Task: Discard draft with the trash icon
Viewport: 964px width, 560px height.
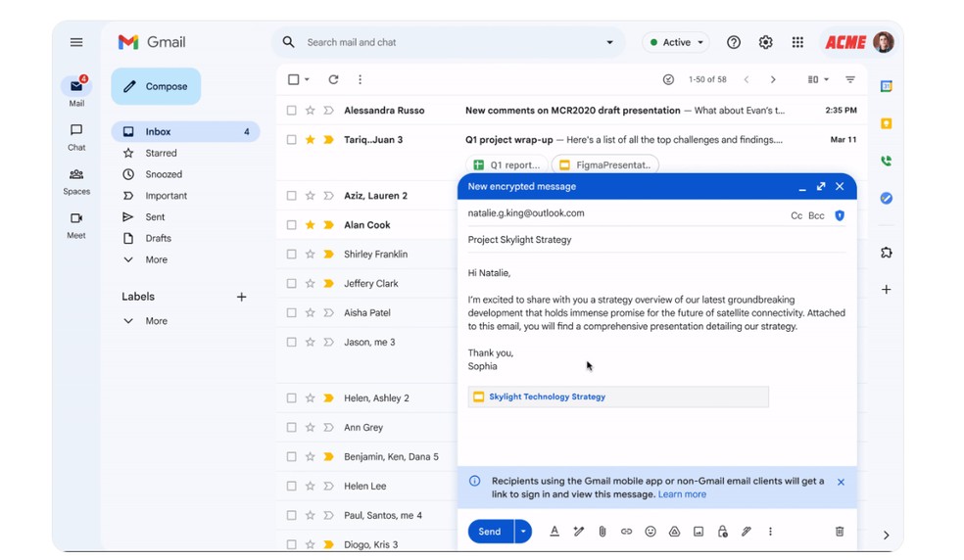Action: point(840,532)
